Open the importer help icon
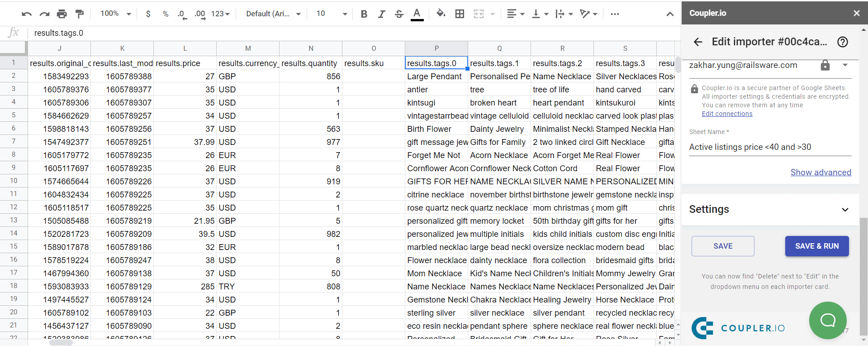The width and height of the screenshot is (868, 346). tap(843, 42)
